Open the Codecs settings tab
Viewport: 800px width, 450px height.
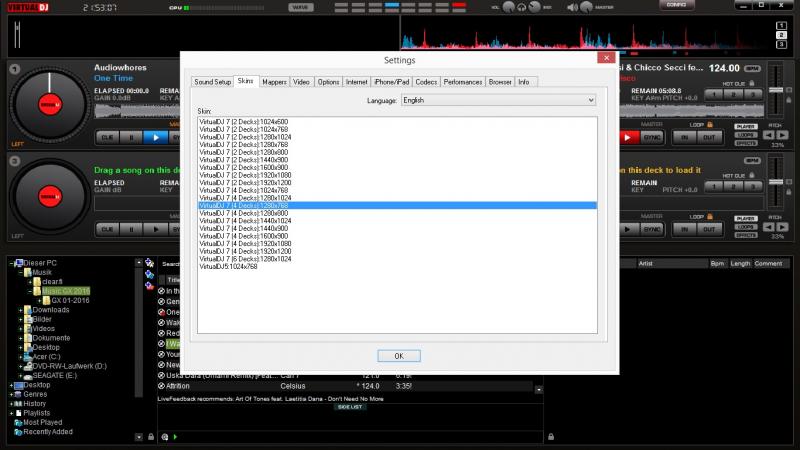coord(426,82)
